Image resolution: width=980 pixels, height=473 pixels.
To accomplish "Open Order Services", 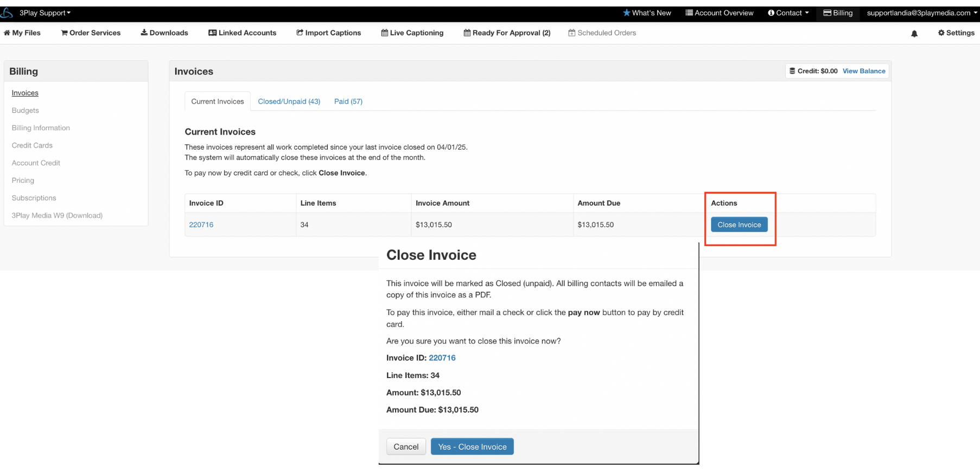I will click(x=91, y=33).
